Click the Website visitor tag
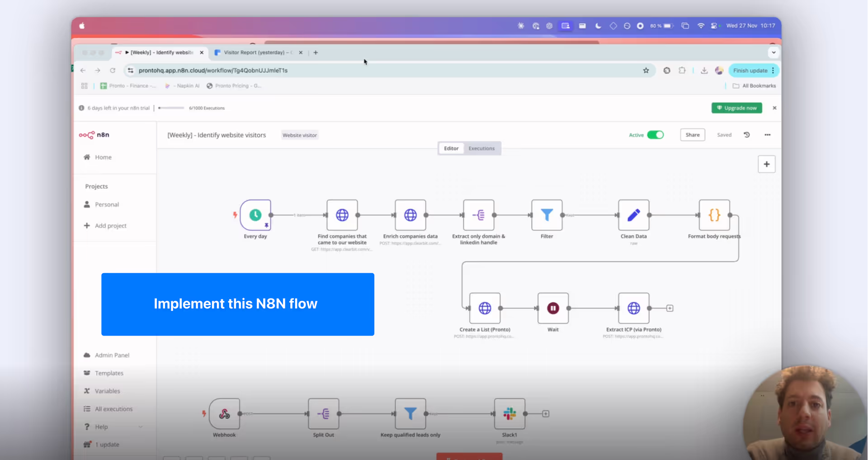The width and height of the screenshot is (868, 460). [x=300, y=135]
